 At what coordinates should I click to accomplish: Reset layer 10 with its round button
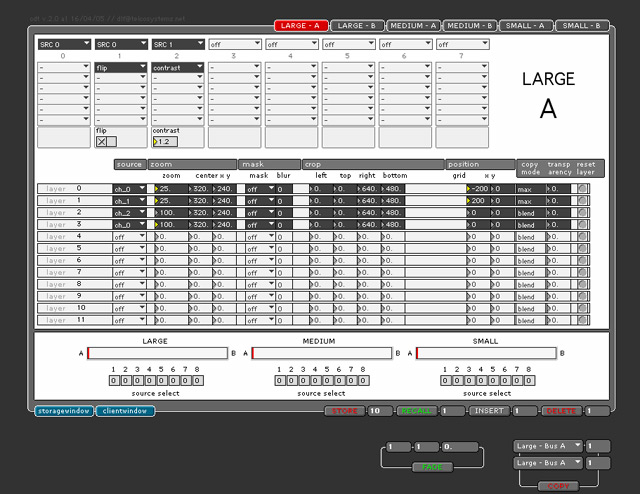[x=582, y=308]
